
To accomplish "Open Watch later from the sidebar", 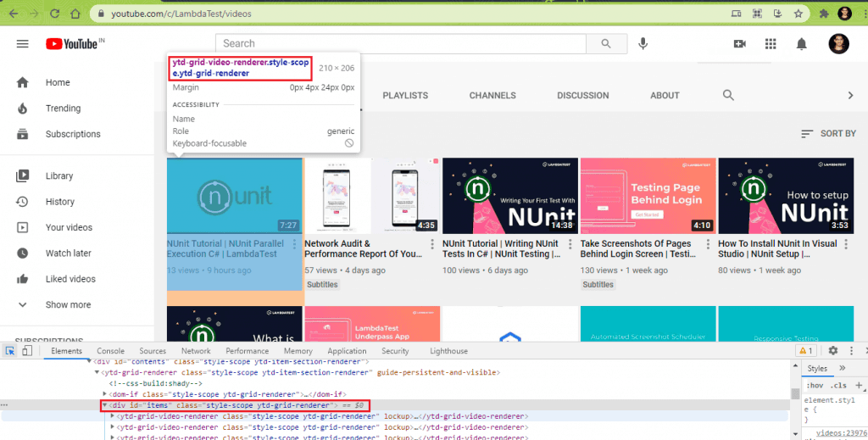I will click(x=68, y=253).
